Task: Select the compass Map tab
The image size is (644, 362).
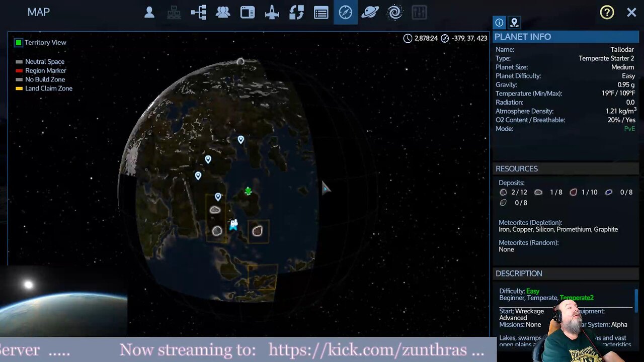Action: pos(346,13)
